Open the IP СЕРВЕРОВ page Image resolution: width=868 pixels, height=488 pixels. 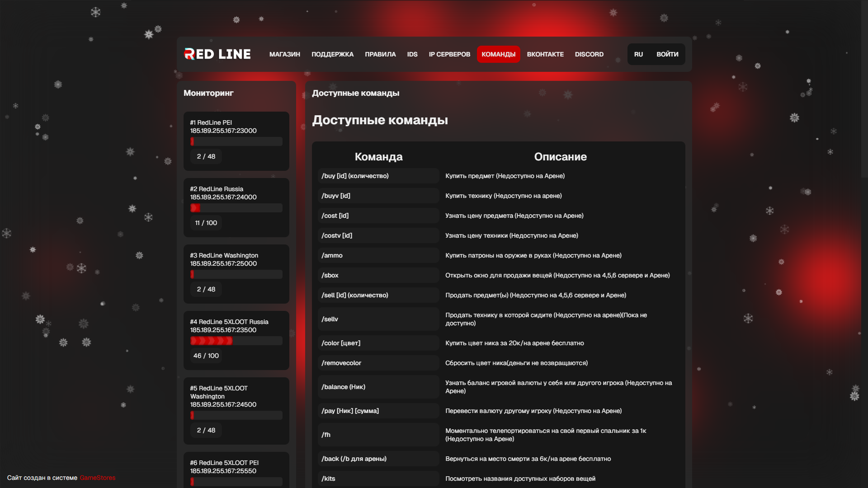449,54
